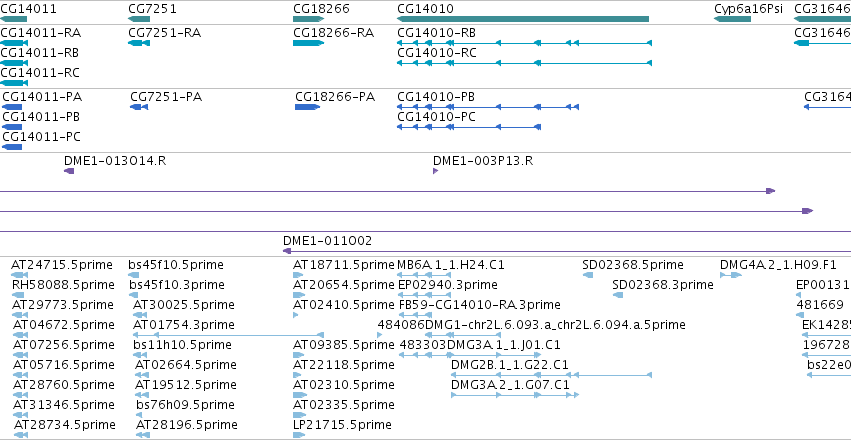
Task: Select the LP21715.5prime EST label
Action: click(342, 424)
